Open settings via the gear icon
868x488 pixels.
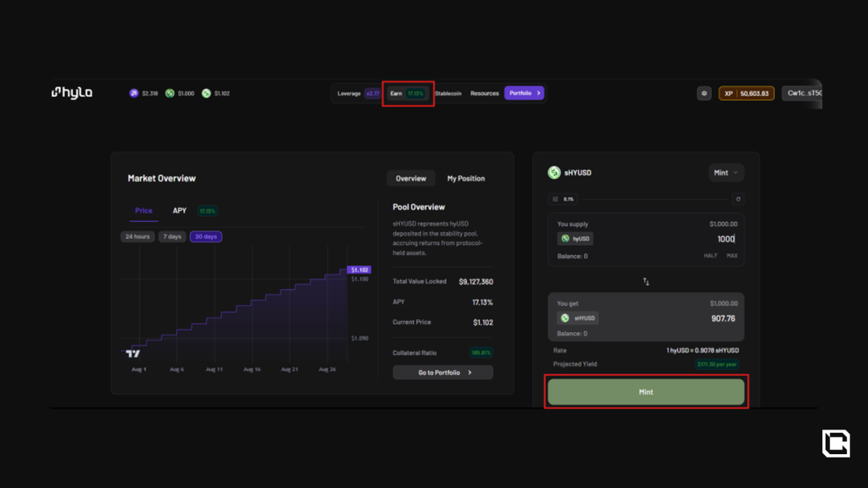pos(704,93)
